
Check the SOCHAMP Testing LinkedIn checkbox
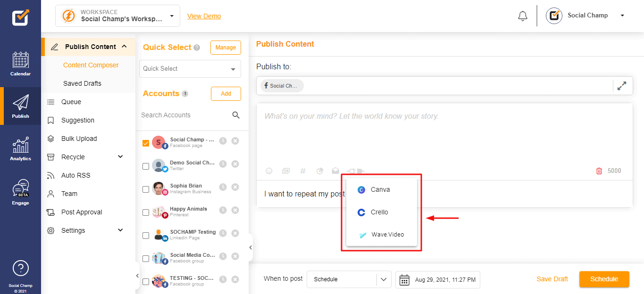tap(146, 236)
